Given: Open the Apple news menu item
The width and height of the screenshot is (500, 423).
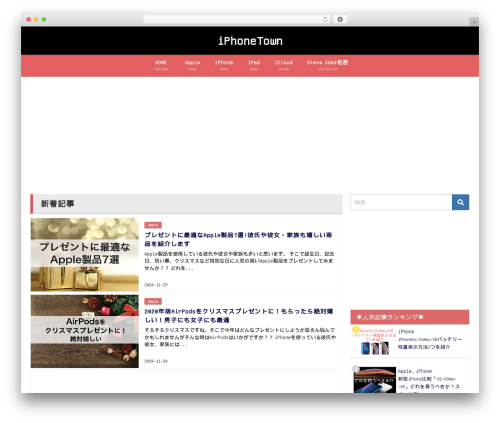Looking at the screenshot, I should coord(192,65).
